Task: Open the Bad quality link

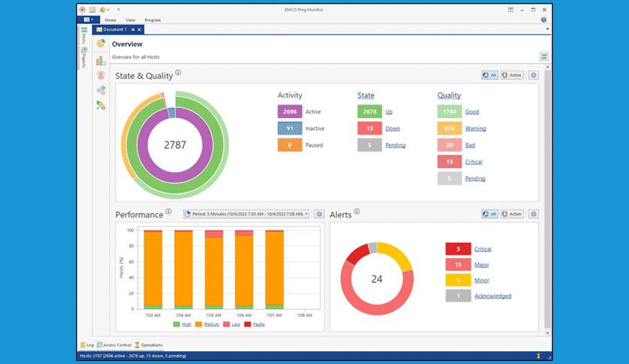Action: [x=469, y=145]
